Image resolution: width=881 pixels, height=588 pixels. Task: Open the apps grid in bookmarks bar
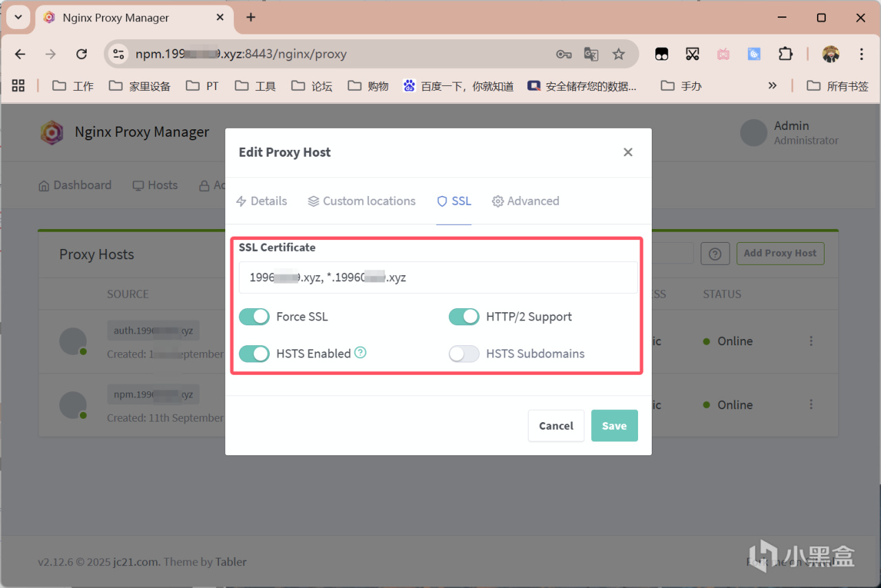19,85
